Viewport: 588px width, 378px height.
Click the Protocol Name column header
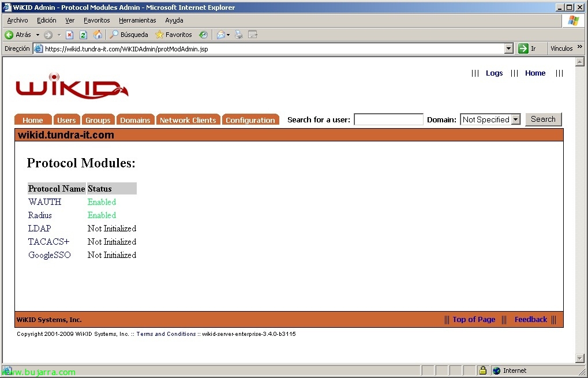coord(57,189)
